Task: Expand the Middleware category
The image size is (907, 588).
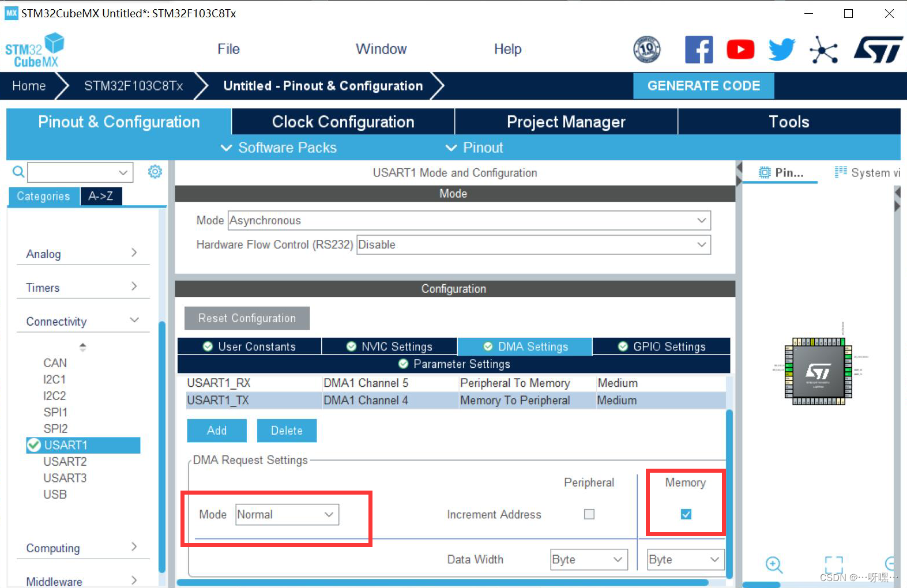Action: pos(83,581)
